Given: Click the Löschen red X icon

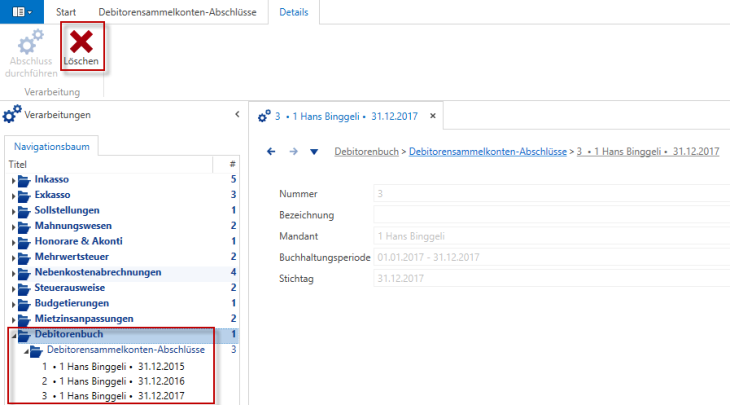Looking at the screenshot, I should pos(81,42).
